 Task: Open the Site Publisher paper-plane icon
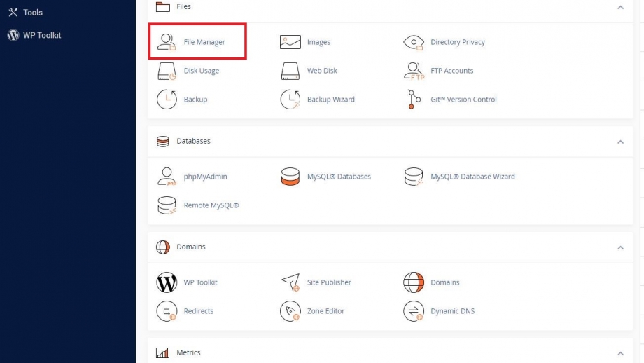(290, 282)
